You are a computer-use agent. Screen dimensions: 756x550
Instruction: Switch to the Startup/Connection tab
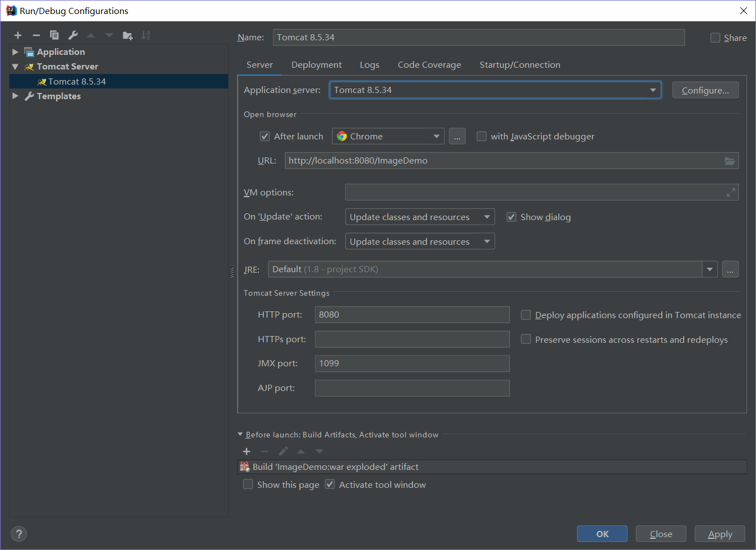[x=520, y=65]
